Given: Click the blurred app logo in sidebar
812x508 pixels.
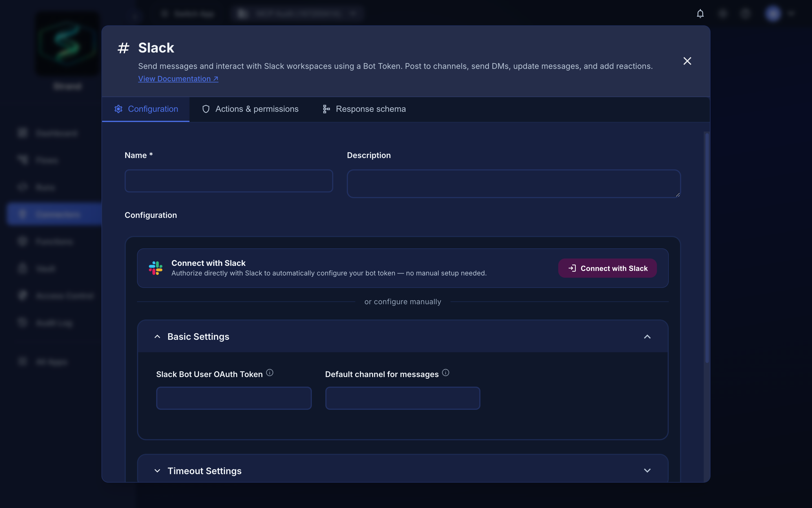Looking at the screenshot, I should 67,44.
